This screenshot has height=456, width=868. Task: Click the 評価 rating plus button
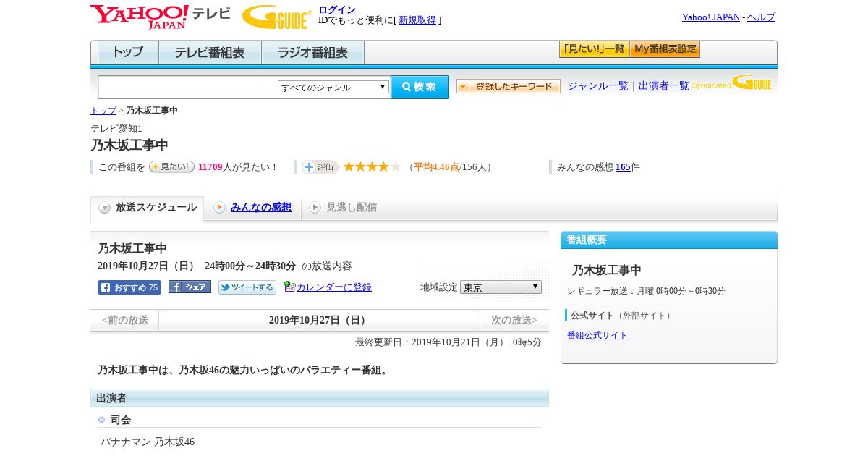coord(320,167)
